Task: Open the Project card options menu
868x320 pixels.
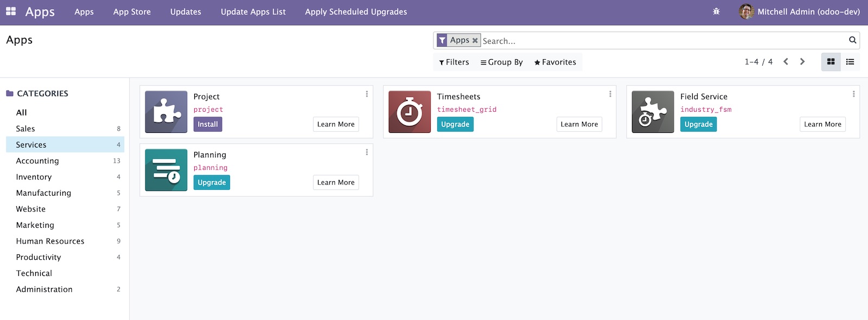Action: (367, 94)
